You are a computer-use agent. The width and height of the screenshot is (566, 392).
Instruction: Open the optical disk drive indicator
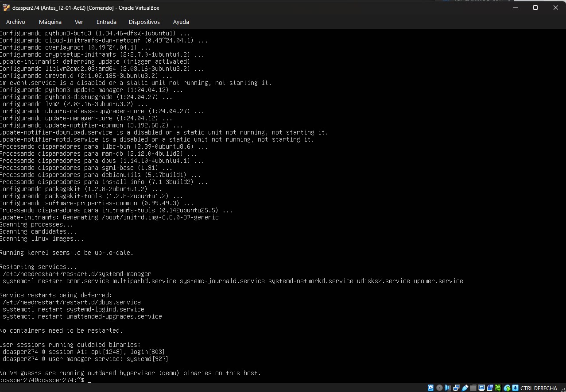(x=439, y=388)
